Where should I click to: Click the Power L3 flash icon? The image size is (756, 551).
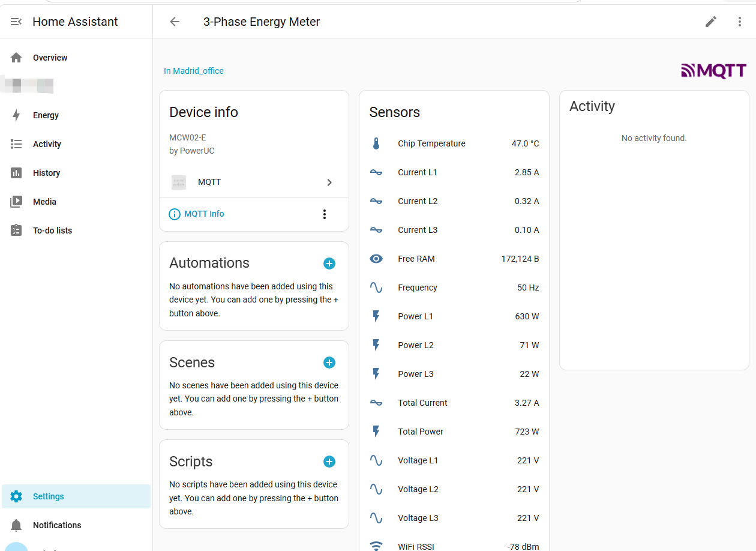pyautogui.click(x=376, y=374)
